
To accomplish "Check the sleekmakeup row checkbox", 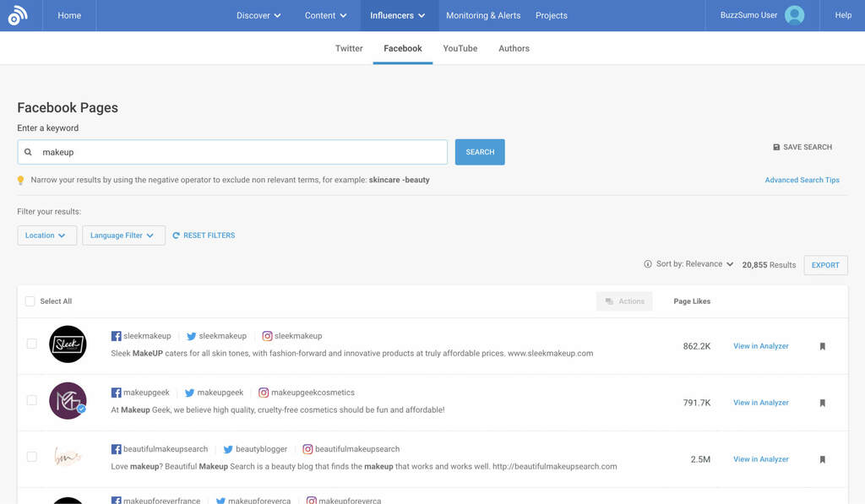I will [x=32, y=344].
